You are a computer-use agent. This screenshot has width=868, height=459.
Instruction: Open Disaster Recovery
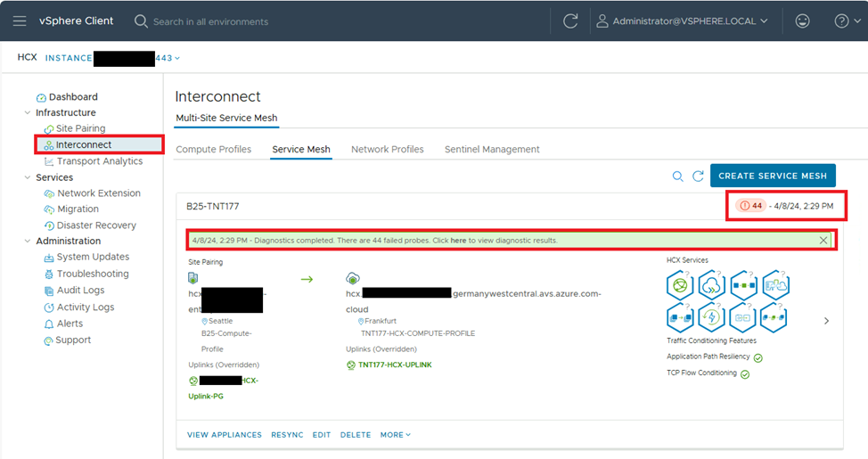90,225
